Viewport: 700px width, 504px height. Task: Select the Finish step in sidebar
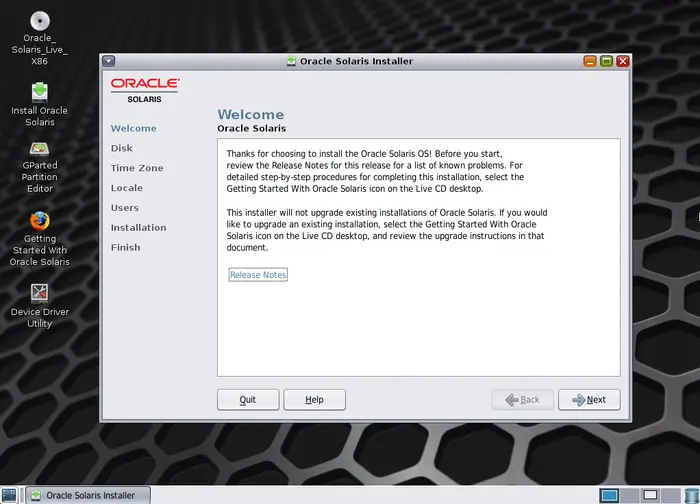[x=125, y=248]
